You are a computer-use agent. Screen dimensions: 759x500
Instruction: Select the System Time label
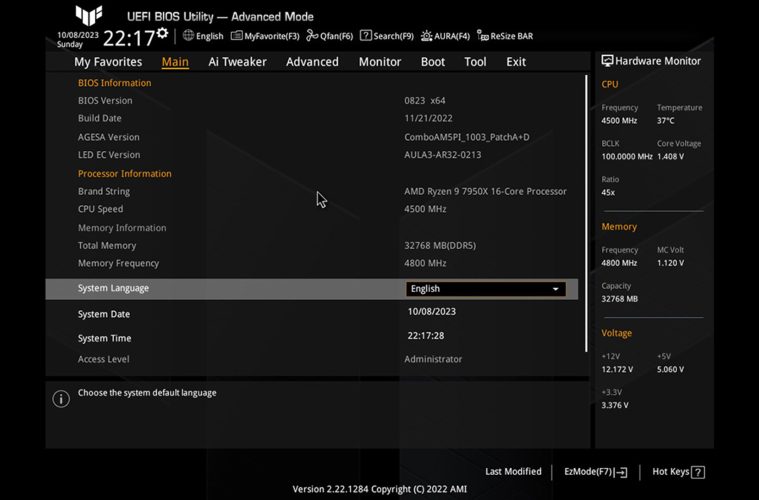point(105,338)
